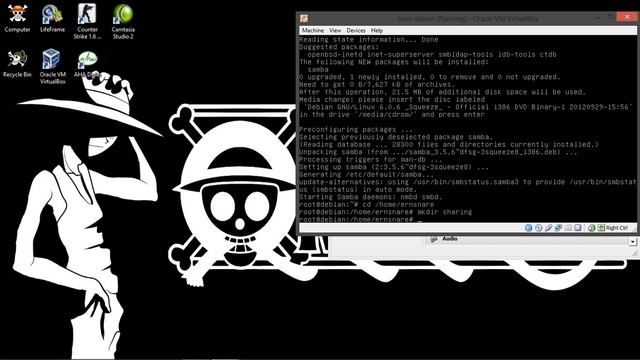Click the VirtualBox window title bar text
The width and height of the screenshot is (640, 360).
pyautogui.click(x=468, y=18)
